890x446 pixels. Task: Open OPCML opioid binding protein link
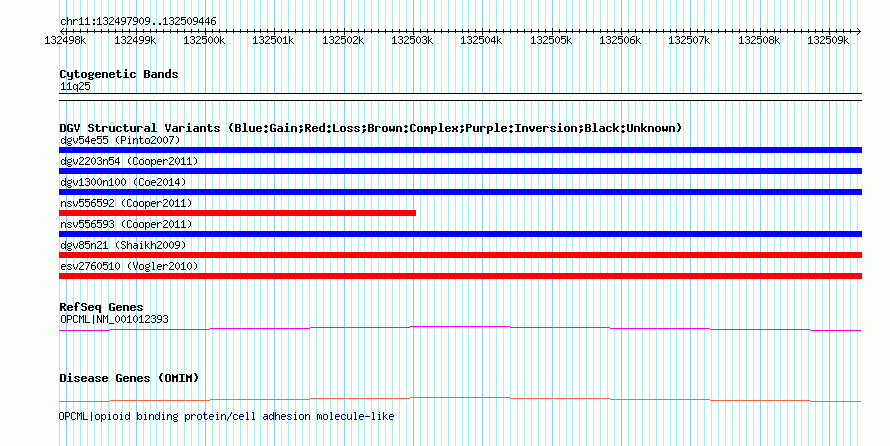[226, 416]
